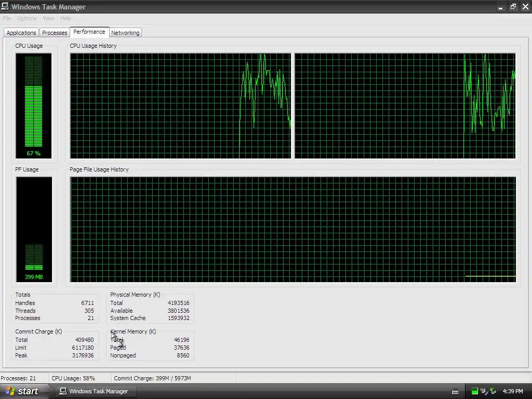Open the File menu
This screenshot has height=399, width=532.
[7, 18]
